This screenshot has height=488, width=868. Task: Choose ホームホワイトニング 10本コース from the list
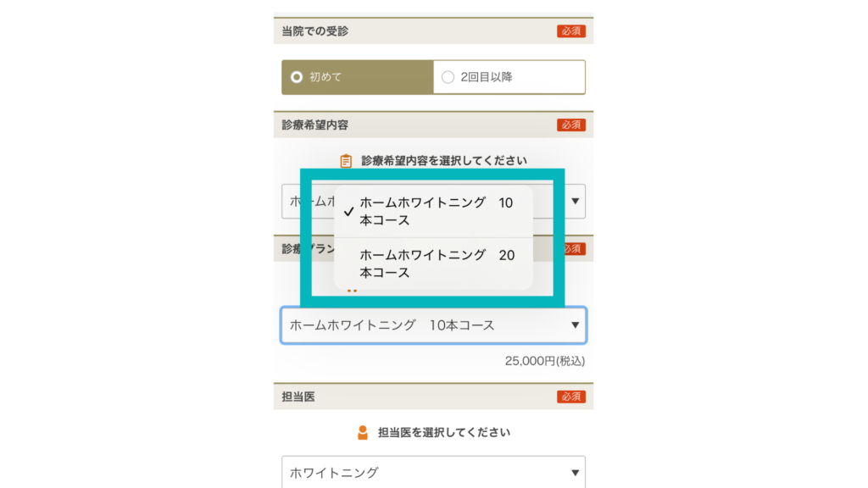point(433,211)
